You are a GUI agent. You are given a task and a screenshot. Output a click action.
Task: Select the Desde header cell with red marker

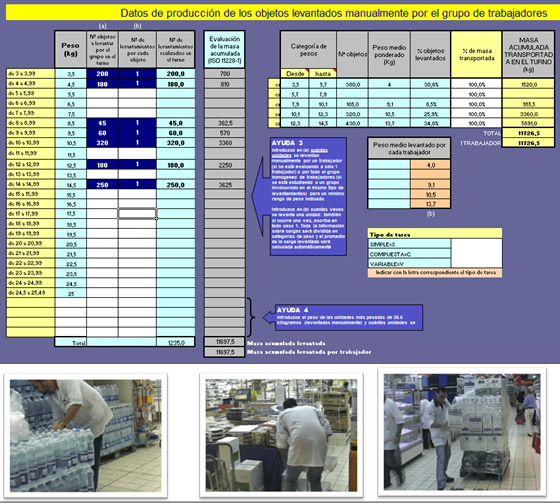(x=295, y=73)
